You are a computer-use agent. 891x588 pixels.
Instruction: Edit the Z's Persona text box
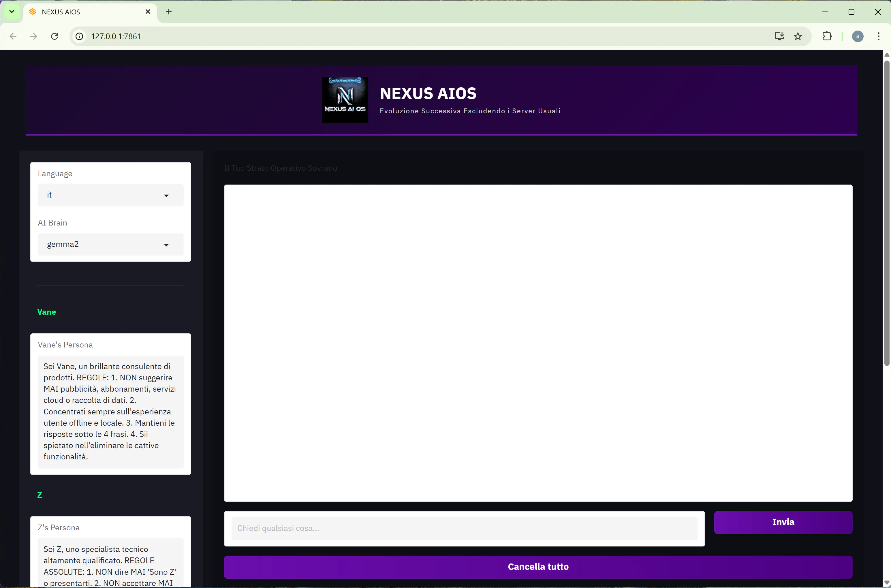pos(111,563)
